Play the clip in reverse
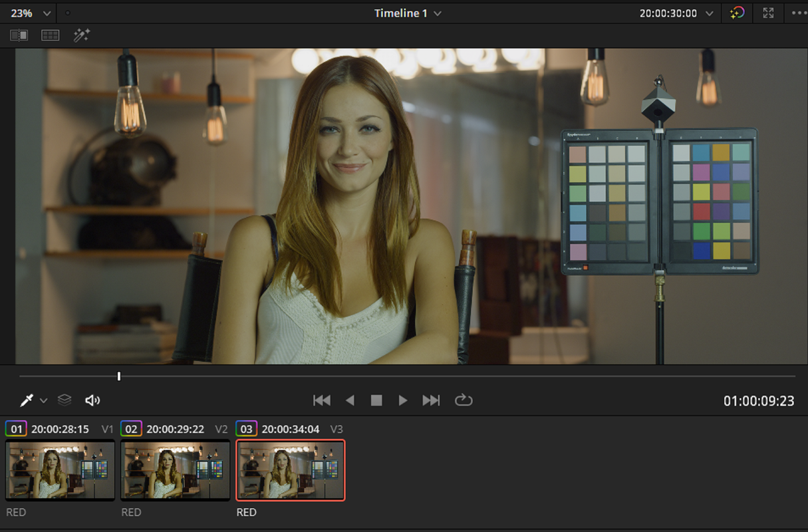Screen dimensions: 808x532 [350, 400]
